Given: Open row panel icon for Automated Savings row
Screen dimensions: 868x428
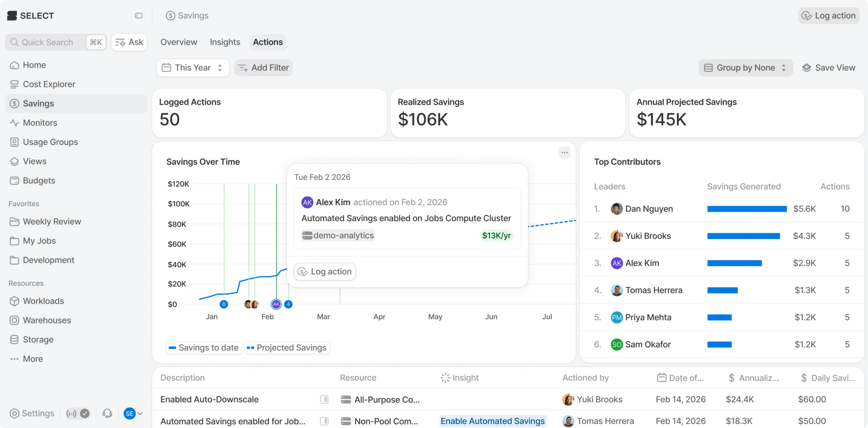Looking at the screenshot, I should point(324,421).
